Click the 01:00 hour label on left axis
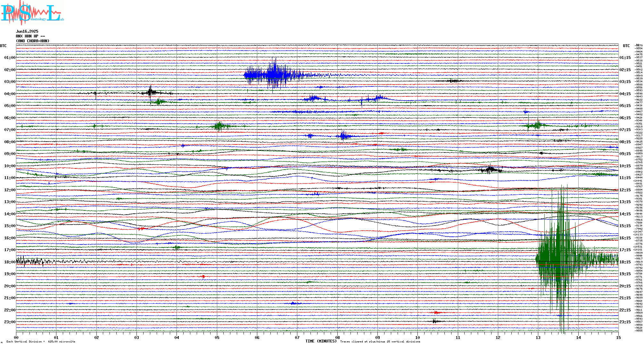Image resolution: width=644 pixels, height=346 pixels. [x=10, y=58]
